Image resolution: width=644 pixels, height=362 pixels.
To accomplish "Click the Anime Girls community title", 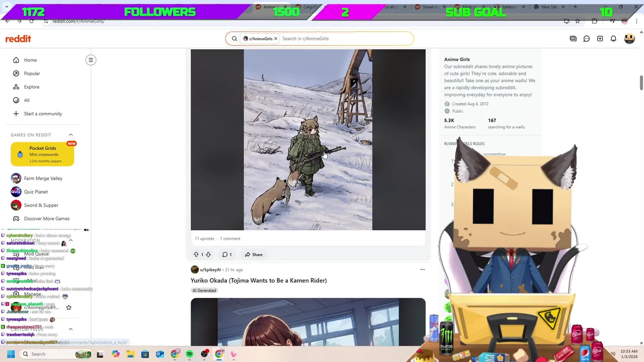I will tap(457, 59).
